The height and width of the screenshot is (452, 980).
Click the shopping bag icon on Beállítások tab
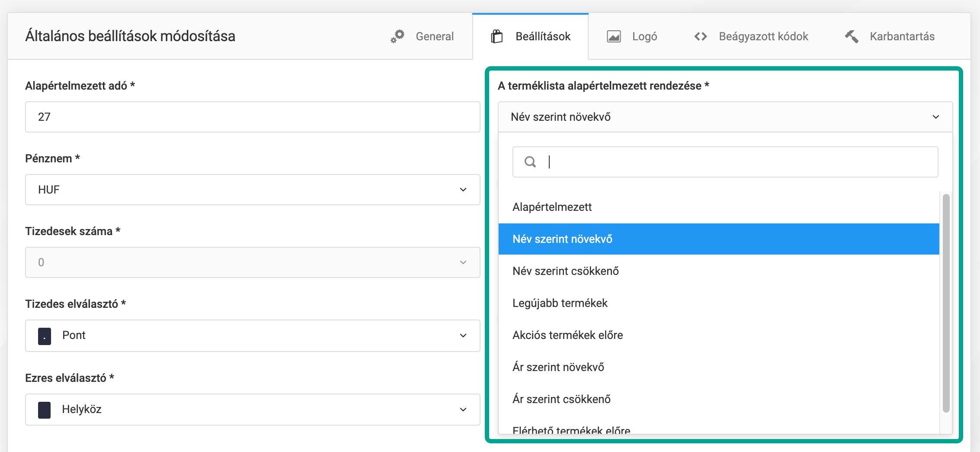pyautogui.click(x=497, y=36)
